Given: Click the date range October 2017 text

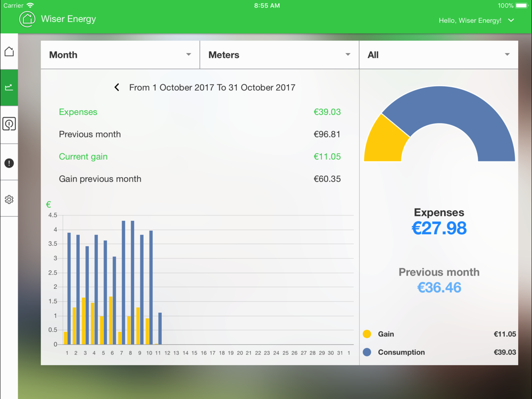Looking at the screenshot, I should [212, 88].
